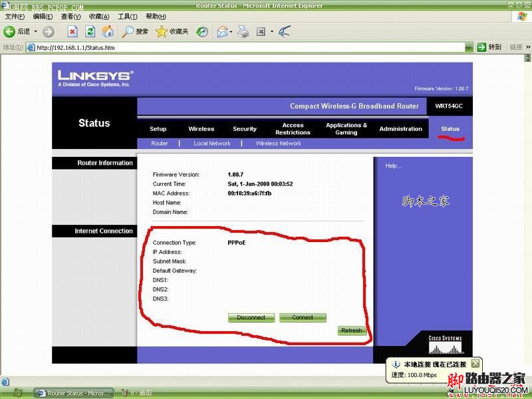The width and height of the screenshot is (532, 399).
Task: Switch to the Wireless tab
Action: 201,129
